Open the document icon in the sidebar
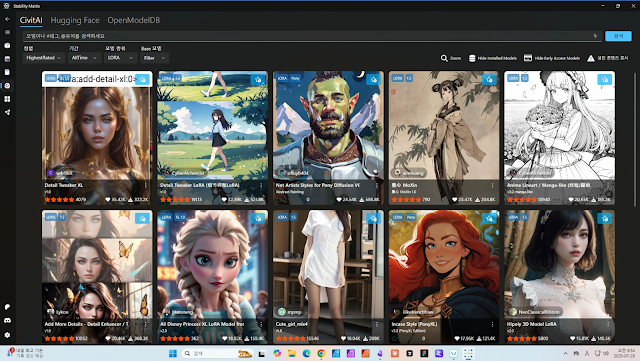The image size is (640, 361). [x=7, y=72]
